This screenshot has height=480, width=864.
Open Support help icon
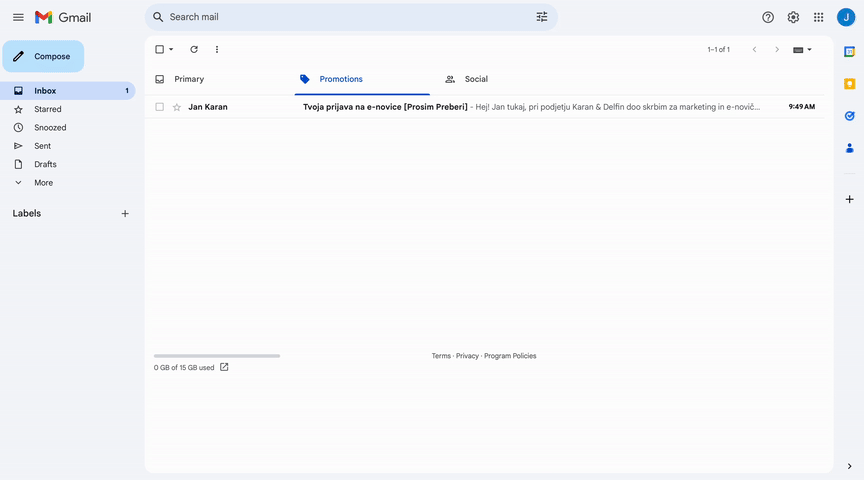pos(768,18)
